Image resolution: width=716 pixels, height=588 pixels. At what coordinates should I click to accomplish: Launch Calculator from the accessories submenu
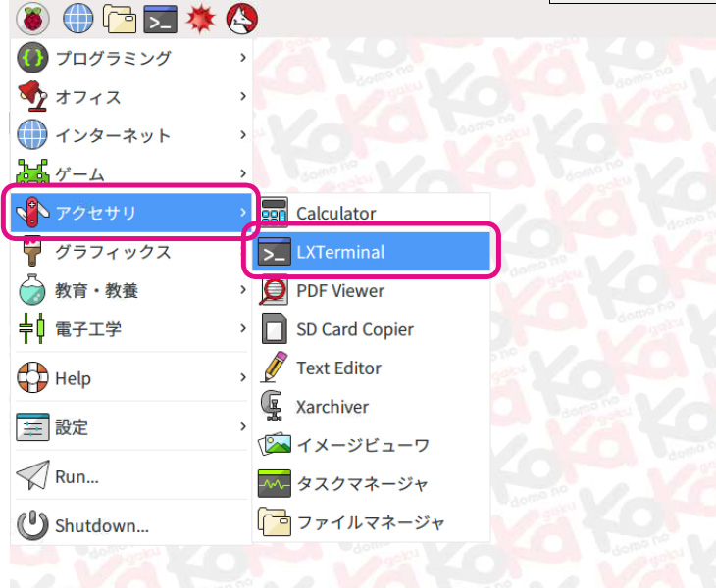tap(372, 213)
